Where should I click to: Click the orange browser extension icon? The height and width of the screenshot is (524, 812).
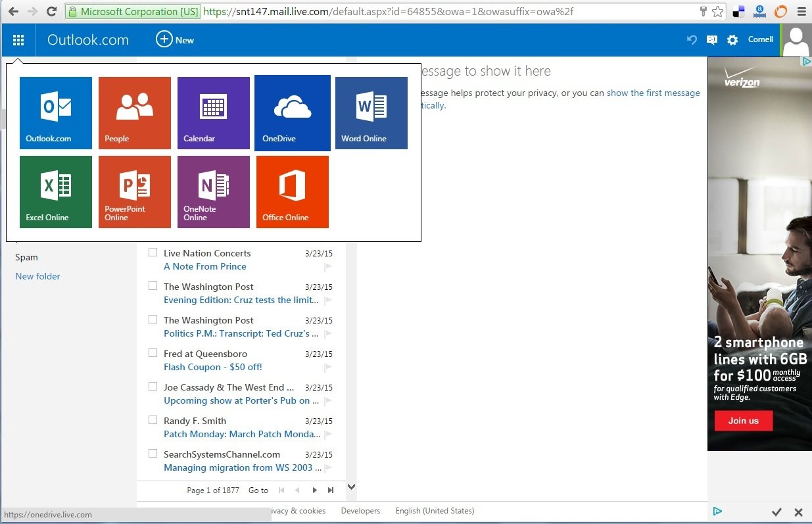click(x=780, y=11)
